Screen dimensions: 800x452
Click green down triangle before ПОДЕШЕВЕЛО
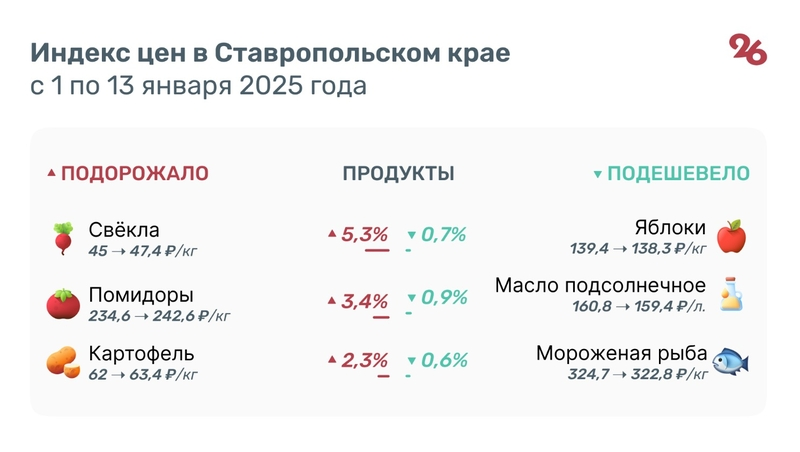pos(598,174)
